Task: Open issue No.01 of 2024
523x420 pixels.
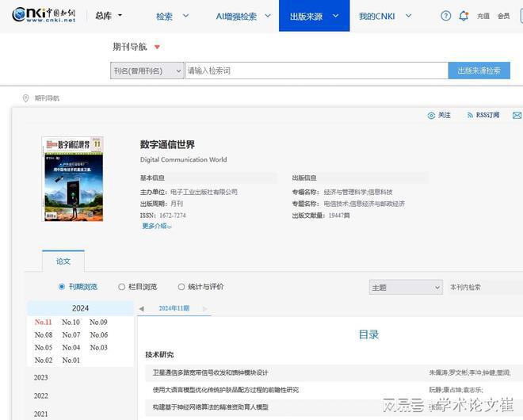Action: [71, 361]
